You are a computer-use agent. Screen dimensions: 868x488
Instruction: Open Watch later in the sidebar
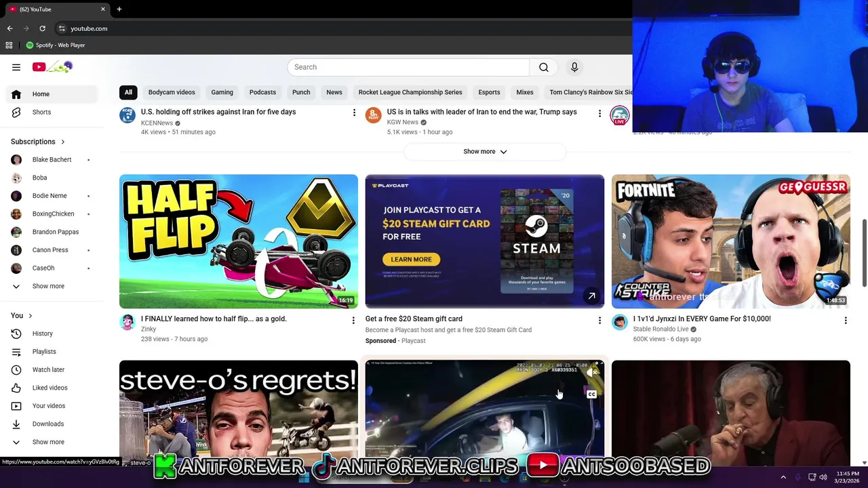tap(51, 369)
